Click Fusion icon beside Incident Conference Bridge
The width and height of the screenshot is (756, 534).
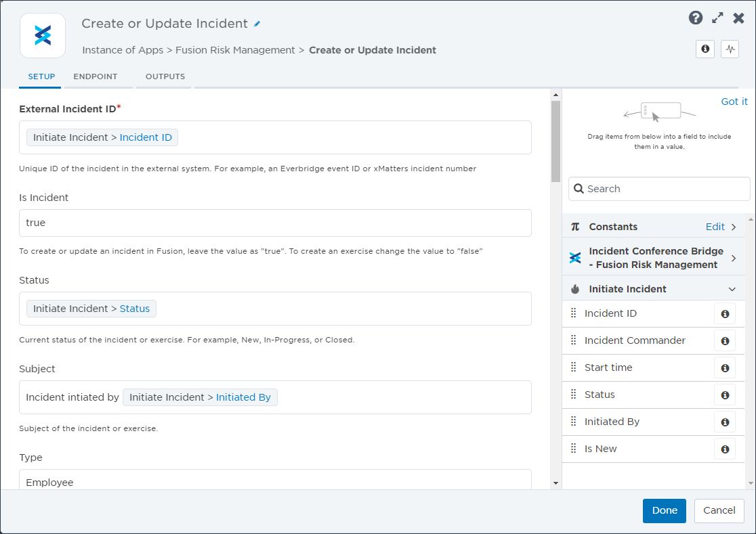click(575, 258)
